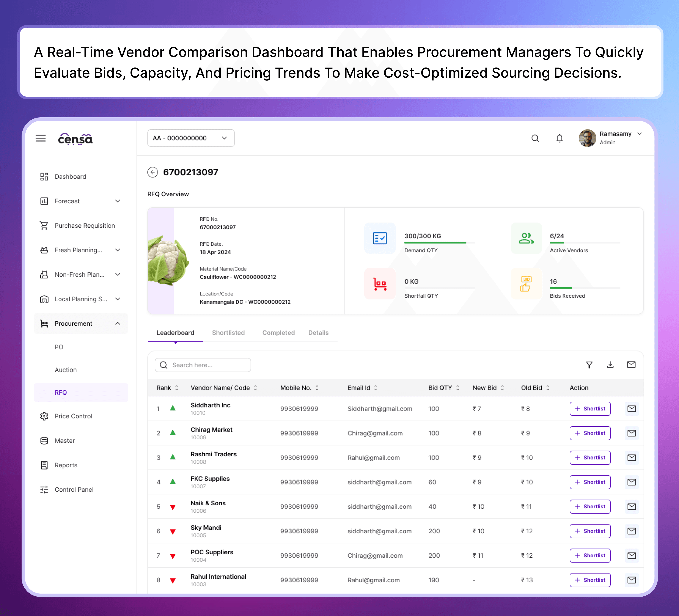Open the Auction submenu item
The height and width of the screenshot is (616, 679).
[x=66, y=369]
